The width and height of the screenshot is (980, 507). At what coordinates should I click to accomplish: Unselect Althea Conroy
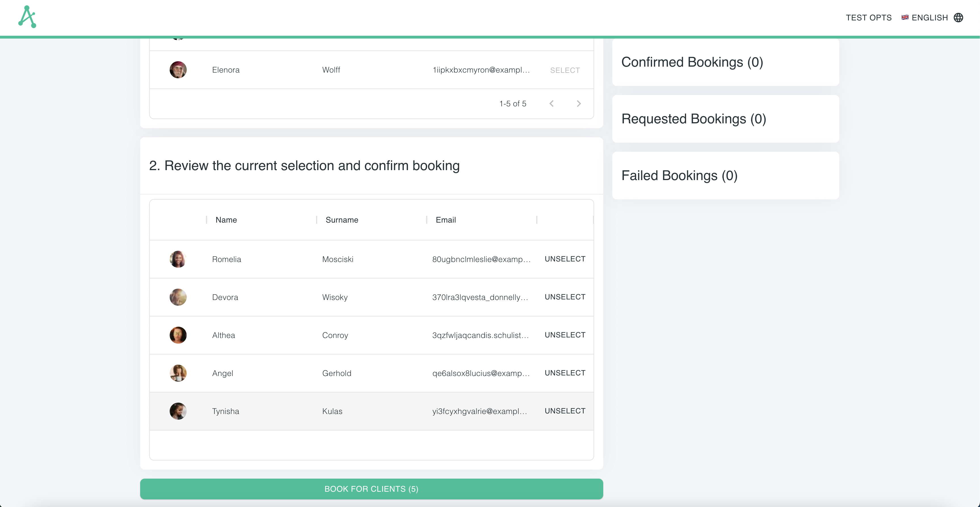pos(565,335)
